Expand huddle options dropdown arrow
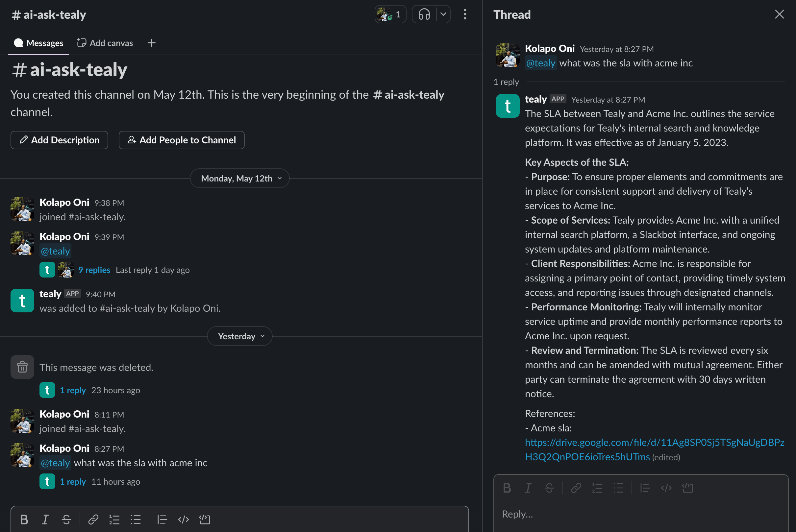 click(x=443, y=14)
